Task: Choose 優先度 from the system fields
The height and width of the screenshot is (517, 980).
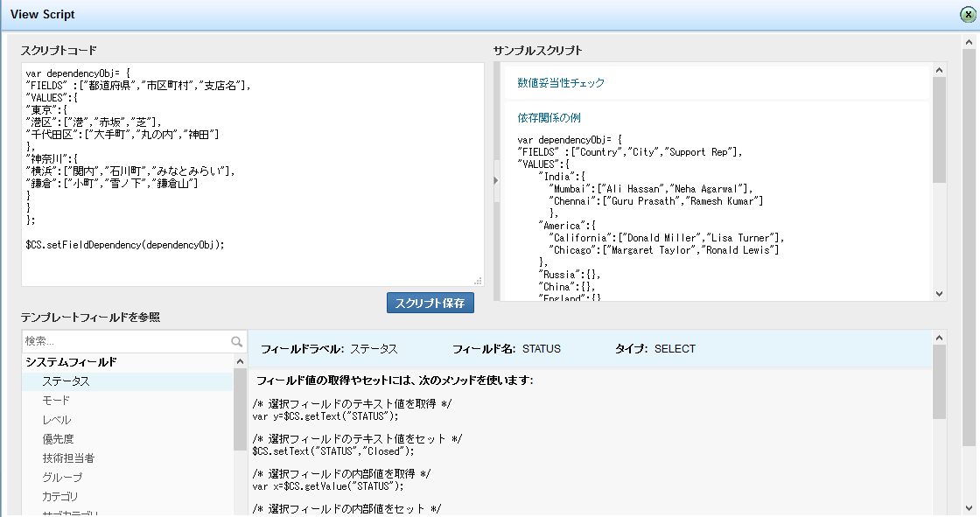Action: pos(58,439)
